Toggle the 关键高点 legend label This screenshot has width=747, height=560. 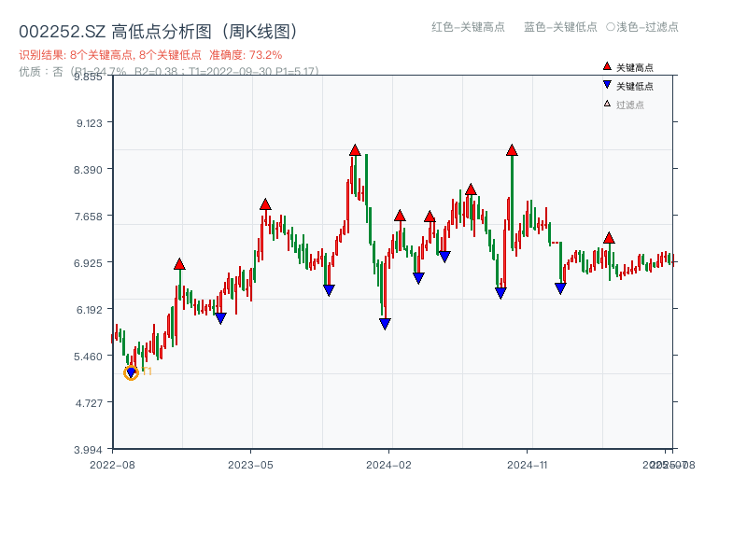click(x=635, y=67)
